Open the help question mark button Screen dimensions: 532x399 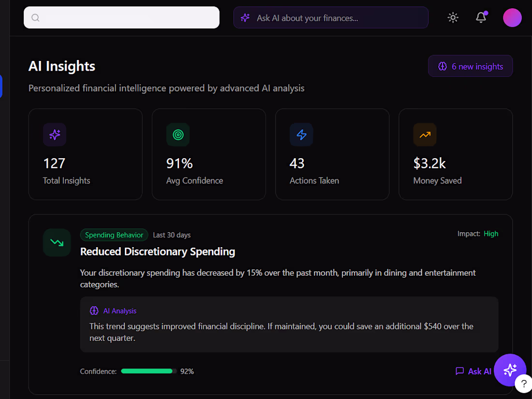tap(524, 384)
